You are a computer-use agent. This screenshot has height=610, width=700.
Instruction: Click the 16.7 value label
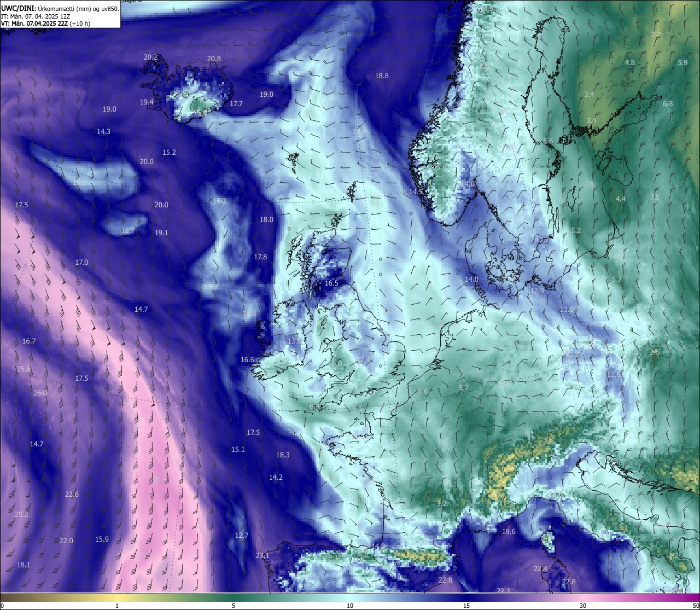[x=29, y=341]
